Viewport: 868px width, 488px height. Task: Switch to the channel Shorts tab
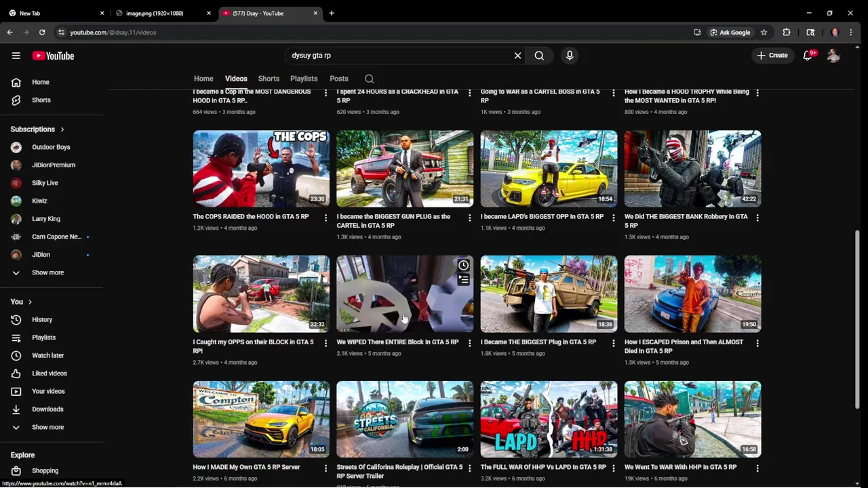[269, 79]
